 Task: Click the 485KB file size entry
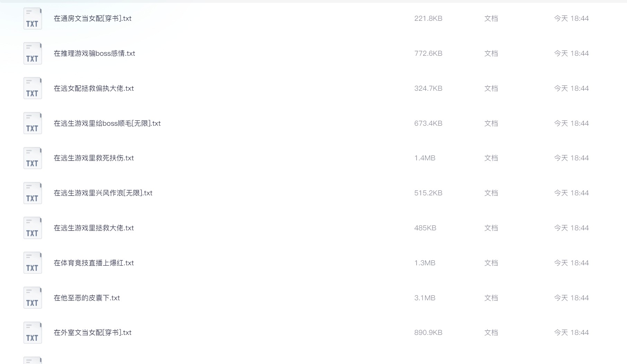pyautogui.click(x=425, y=228)
